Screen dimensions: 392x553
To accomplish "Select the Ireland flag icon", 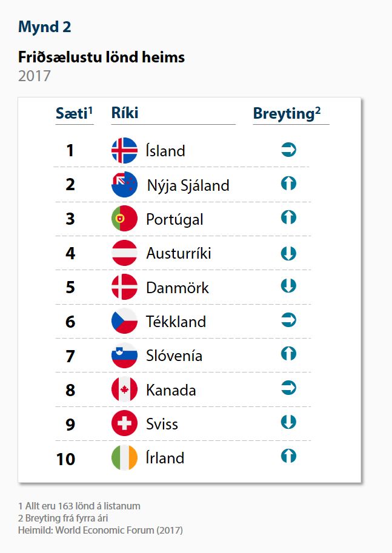I will (124, 458).
